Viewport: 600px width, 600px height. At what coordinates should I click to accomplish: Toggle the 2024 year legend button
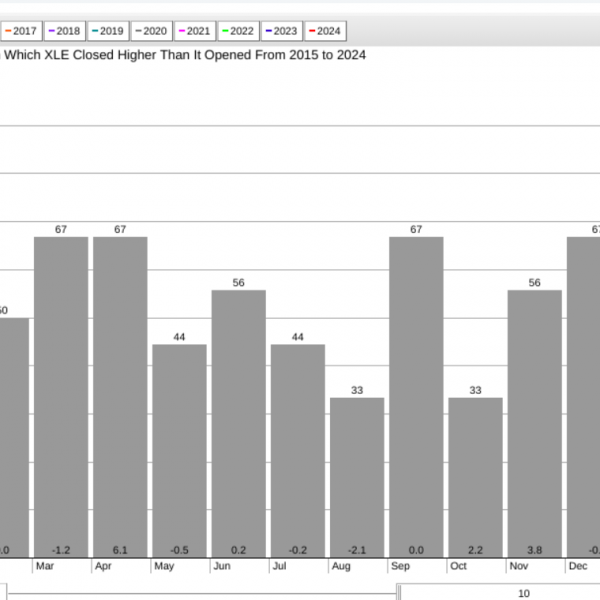(325, 31)
